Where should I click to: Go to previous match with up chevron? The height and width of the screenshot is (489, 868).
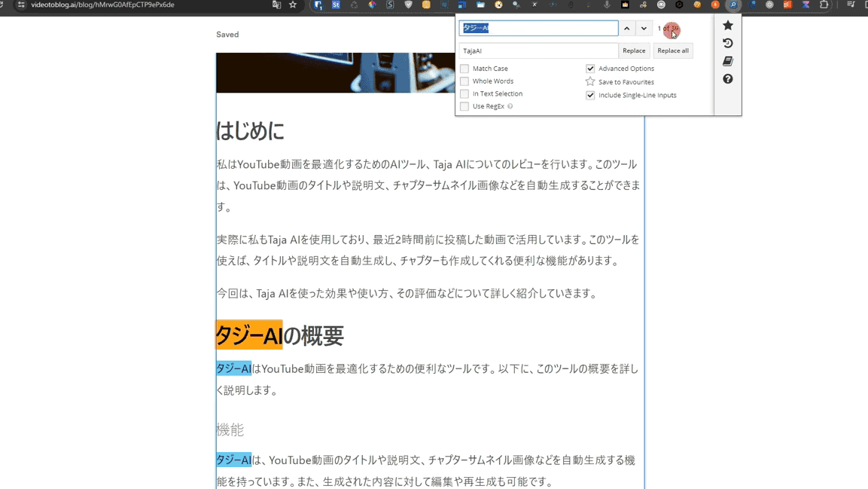pos(626,28)
